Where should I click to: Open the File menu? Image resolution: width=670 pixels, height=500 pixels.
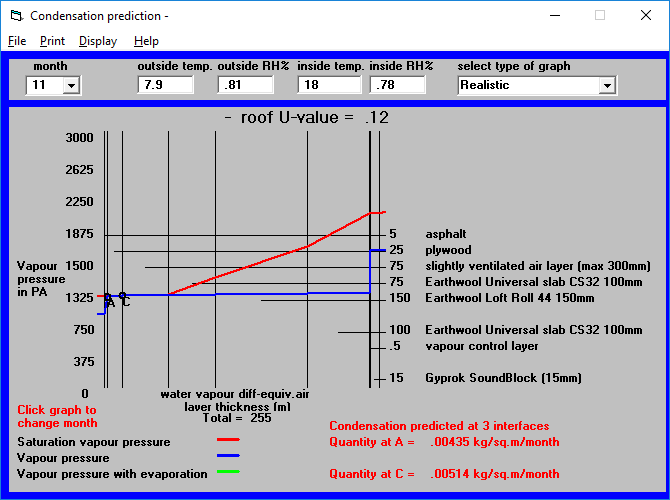pyautogui.click(x=17, y=41)
